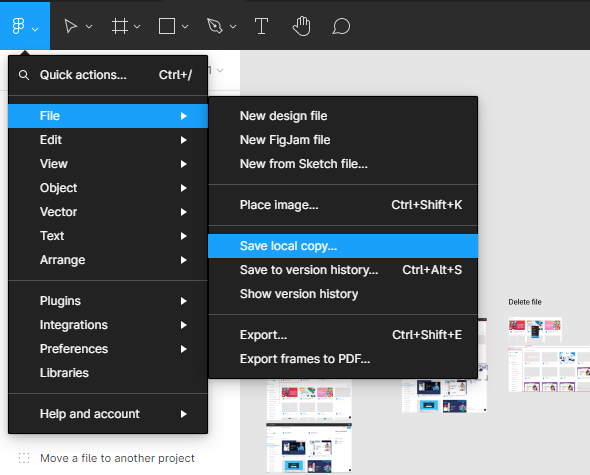Click the search icon beside Quick actions
The height and width of the screenshot is (475, 590).
coord(24,75)
